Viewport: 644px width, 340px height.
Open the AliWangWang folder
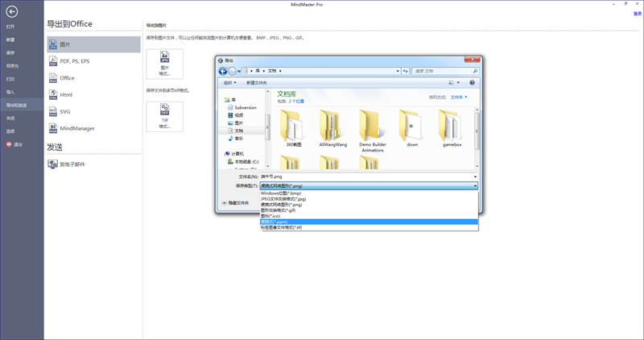pos(333,128)
